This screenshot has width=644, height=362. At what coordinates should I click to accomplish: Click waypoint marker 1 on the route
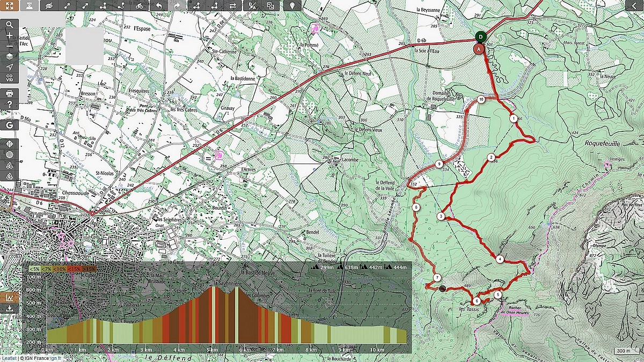[x=514, y=119]
